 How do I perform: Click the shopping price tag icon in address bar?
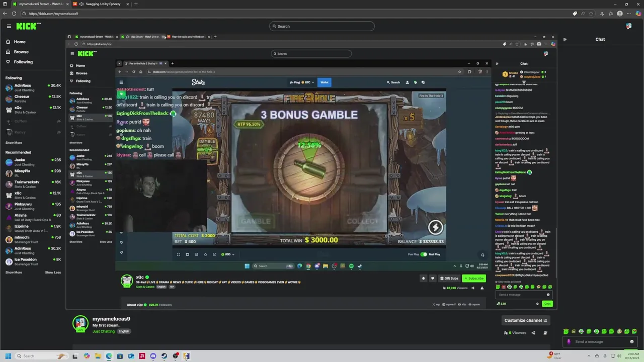(575, 14)
